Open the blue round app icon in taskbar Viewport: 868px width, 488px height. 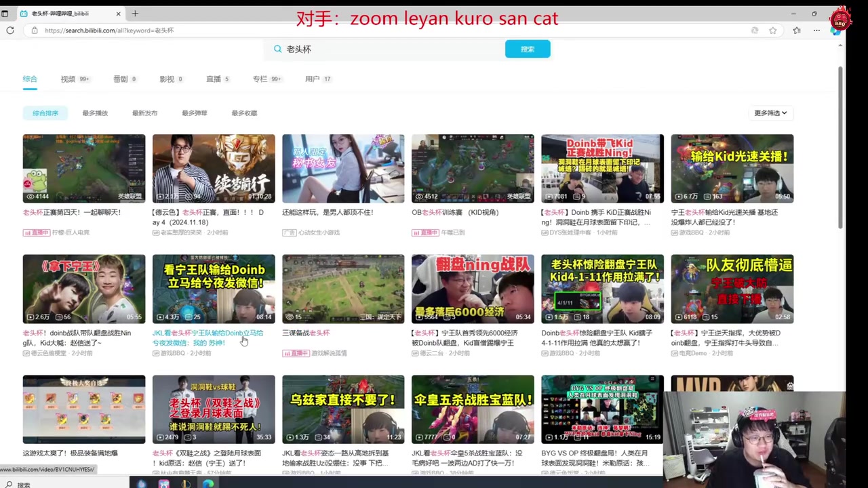(x=141, y=484)
